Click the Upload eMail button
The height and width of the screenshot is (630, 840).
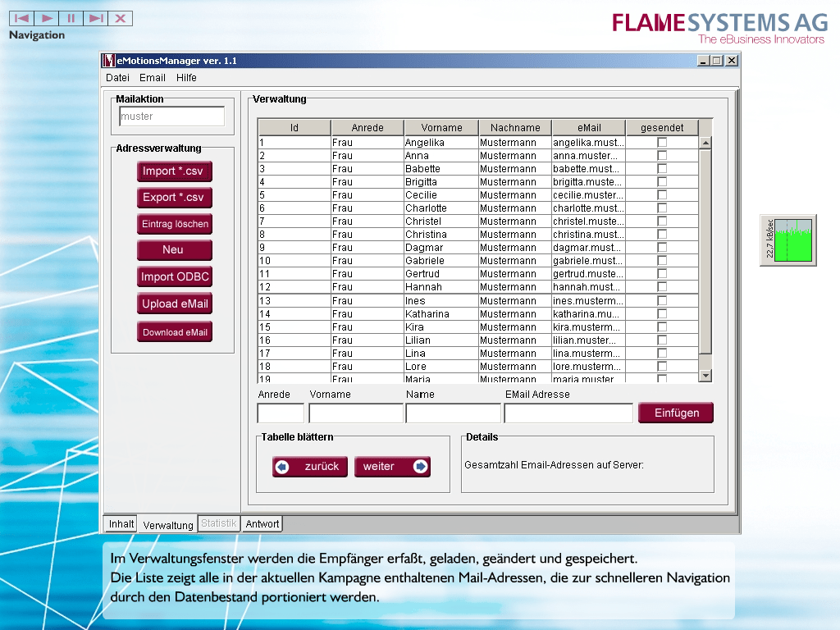coord(174,304)
